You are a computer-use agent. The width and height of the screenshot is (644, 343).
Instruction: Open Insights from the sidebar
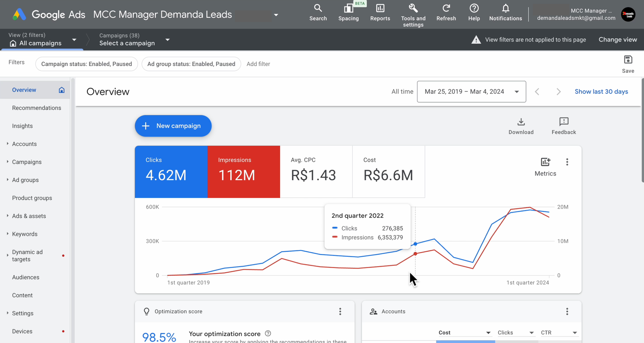[x=23, y=126]
